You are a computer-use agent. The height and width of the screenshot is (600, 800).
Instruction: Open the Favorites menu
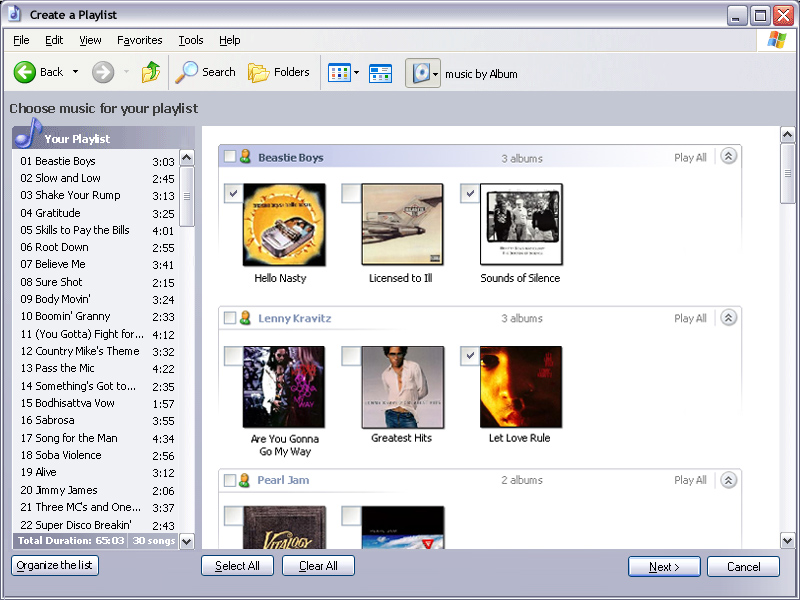(x=139, y=40)
